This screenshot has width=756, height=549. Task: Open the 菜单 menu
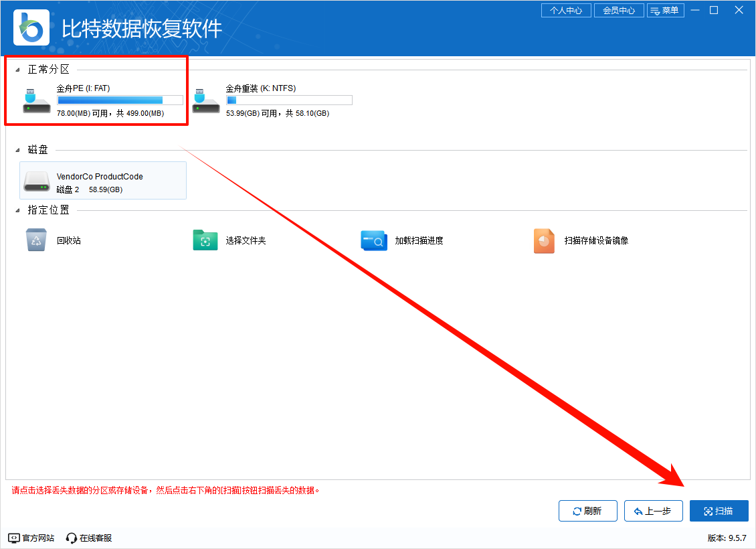(666, 10)
